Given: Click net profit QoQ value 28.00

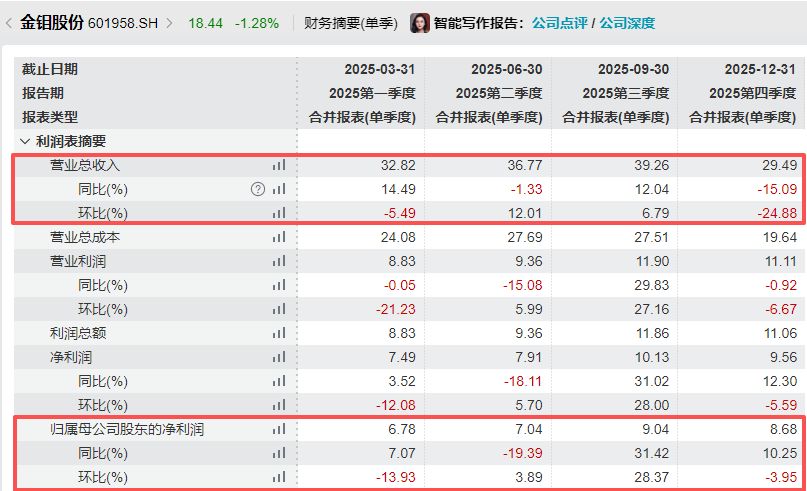Looking at the screenshot, I should 652,405.
